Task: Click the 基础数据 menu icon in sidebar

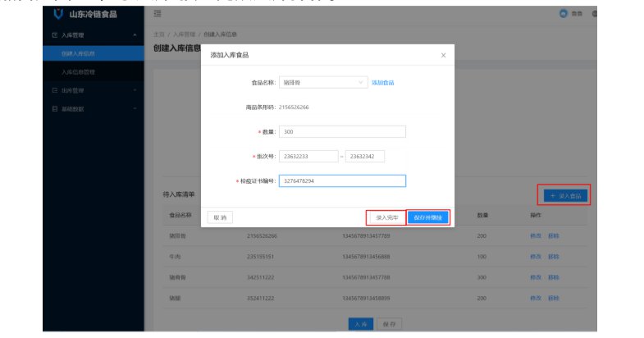Action: (55, 108)
